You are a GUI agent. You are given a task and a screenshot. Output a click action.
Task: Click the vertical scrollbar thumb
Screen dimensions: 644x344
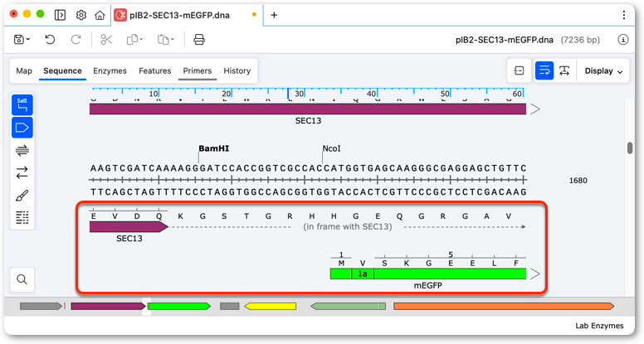pyautogui.click(x=630, y=148)
